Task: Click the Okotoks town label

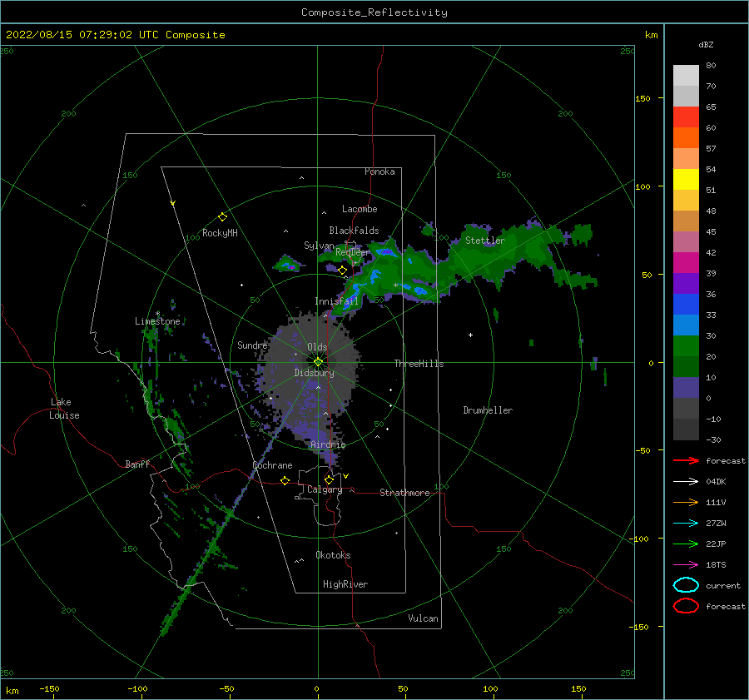Action: pos(333,555)
